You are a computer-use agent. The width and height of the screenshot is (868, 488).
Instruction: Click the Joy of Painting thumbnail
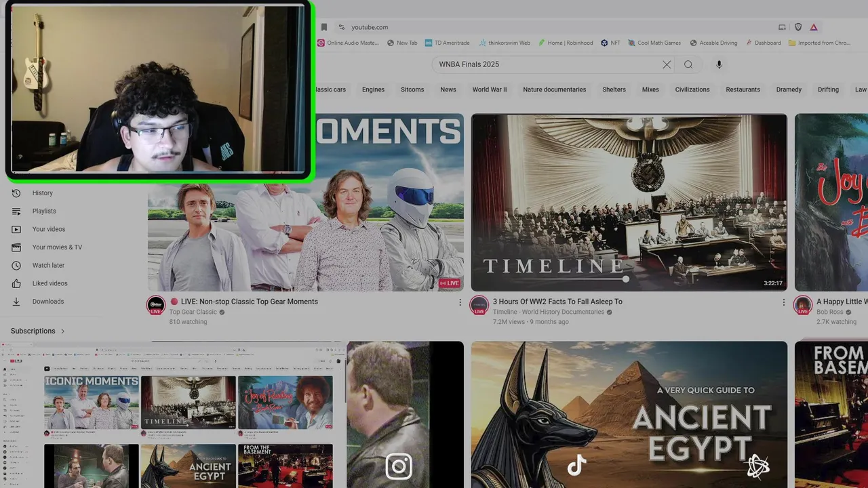coord(831,202)
